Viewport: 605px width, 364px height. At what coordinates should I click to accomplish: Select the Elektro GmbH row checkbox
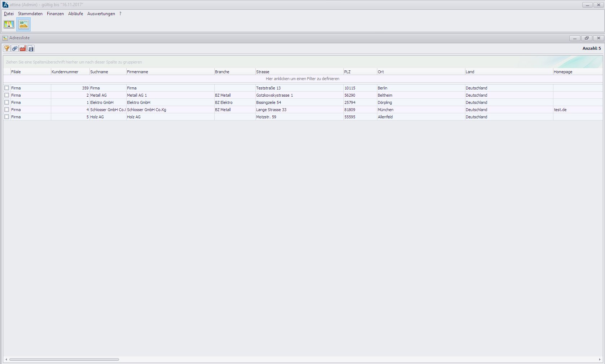(7, 102)
